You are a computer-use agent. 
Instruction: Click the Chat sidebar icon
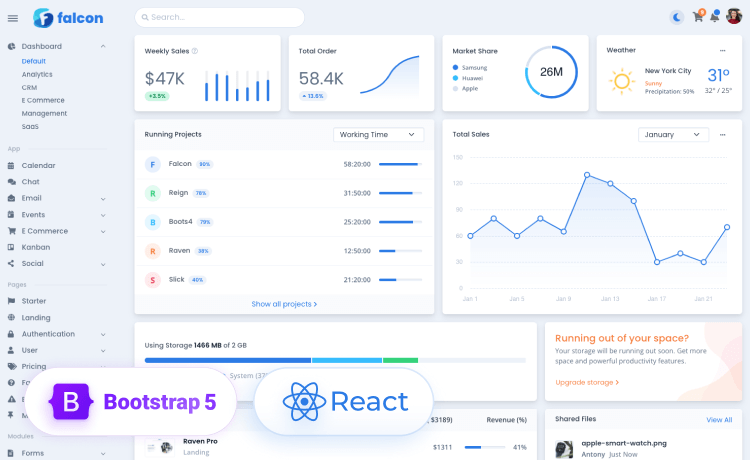tap(11, 182)
